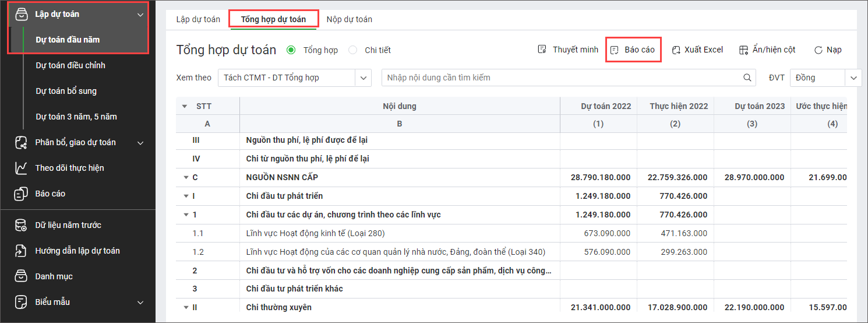Screen dimensions: 868x323
Task: Open the ĐVT unit dropdown
Action: coord(854,78)
